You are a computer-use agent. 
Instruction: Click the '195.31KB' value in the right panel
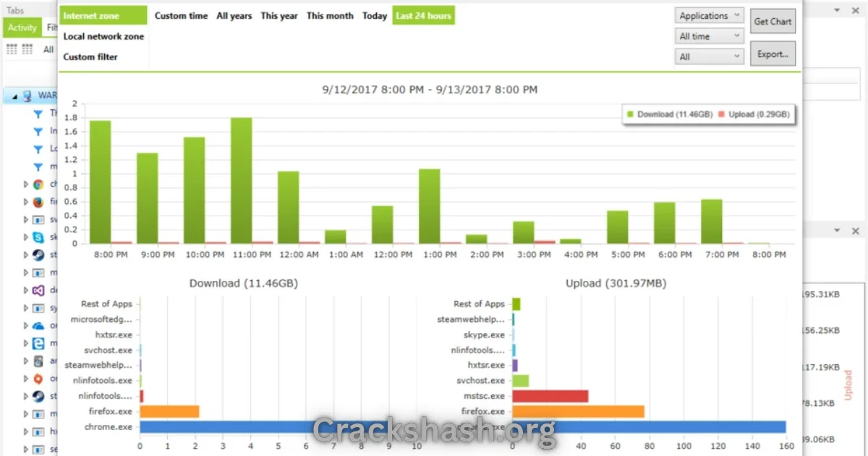coord(821,295)
